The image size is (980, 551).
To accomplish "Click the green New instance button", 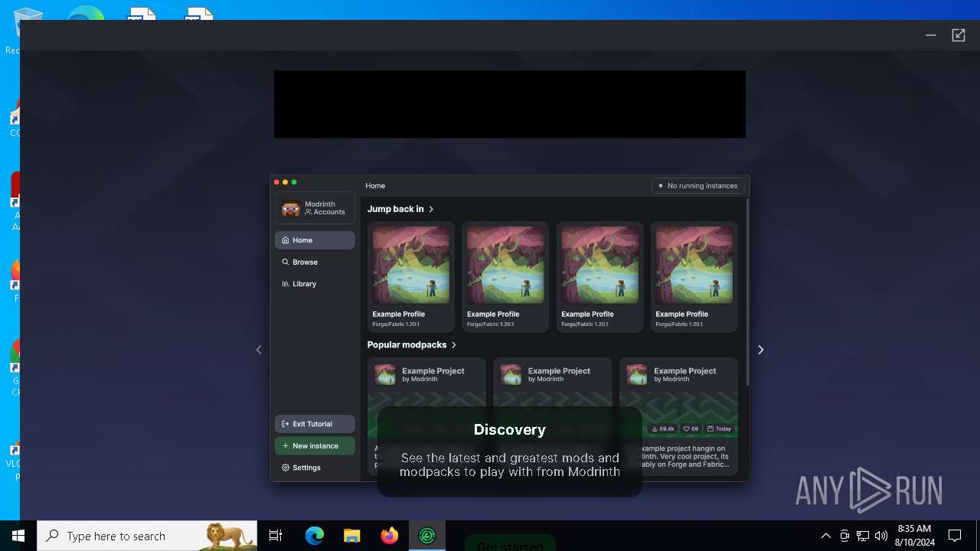I will point(315,446).
